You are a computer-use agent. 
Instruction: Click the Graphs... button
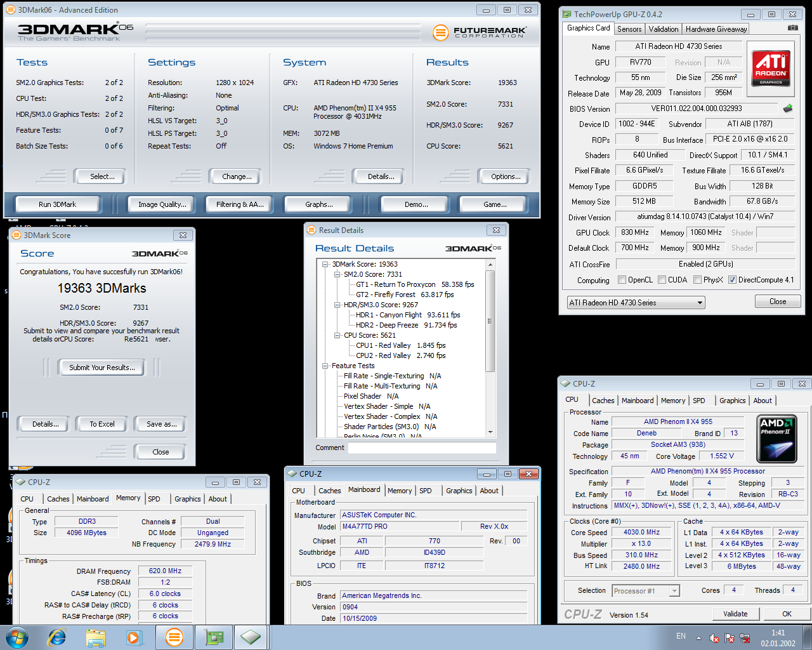point(319,204)
